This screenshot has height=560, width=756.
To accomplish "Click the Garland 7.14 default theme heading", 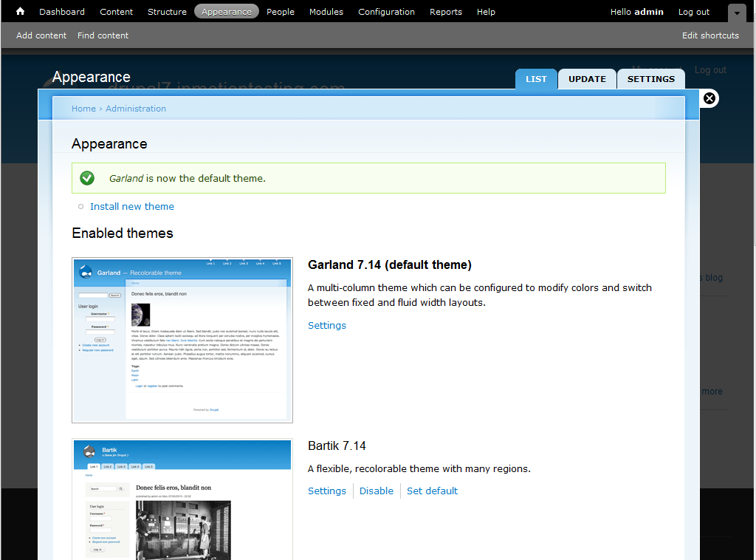I will tap(390, 264).
